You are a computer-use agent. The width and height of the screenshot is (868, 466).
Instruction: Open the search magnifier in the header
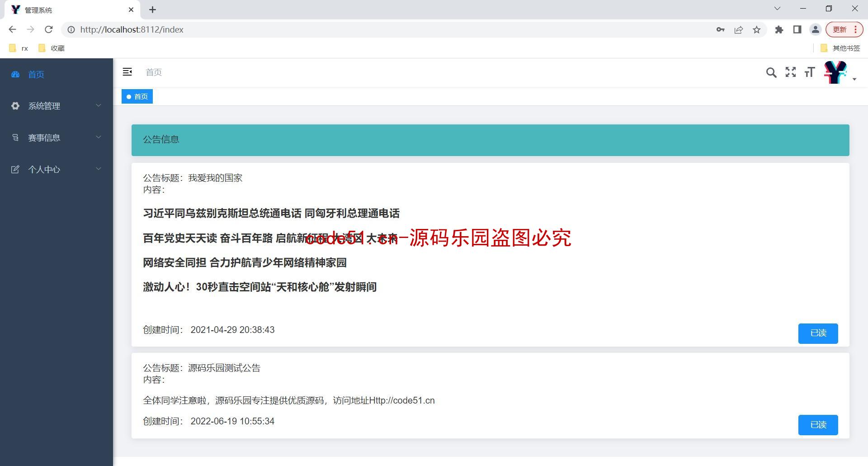771,72
